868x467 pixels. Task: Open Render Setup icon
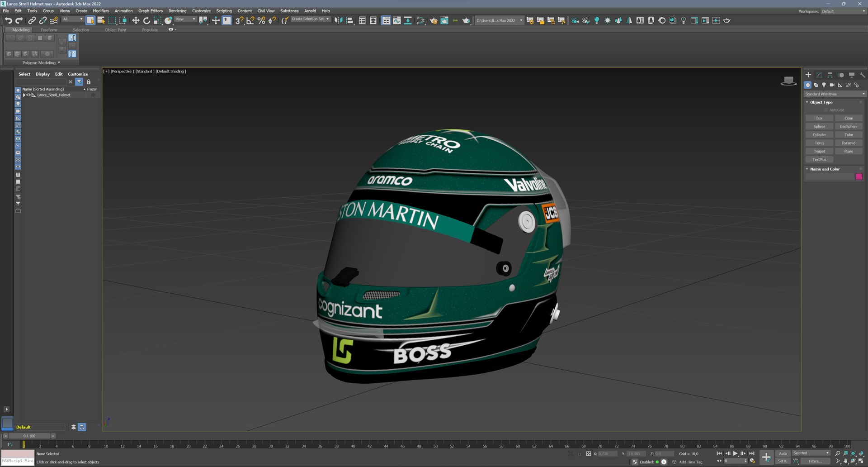(x=434, y=20)
